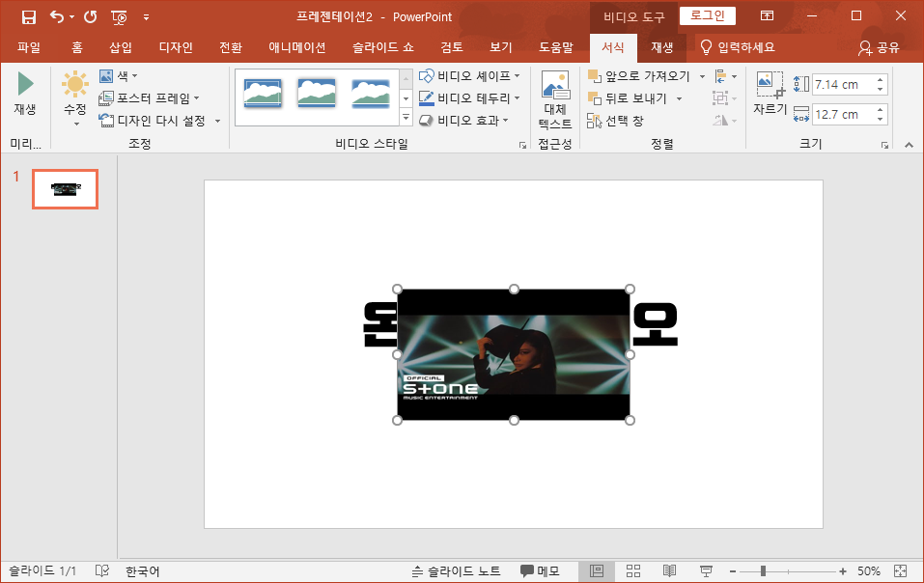
Task: Click the 입력하세요 tell me search box
Action: pyautogui.click(x=738, y=47)
